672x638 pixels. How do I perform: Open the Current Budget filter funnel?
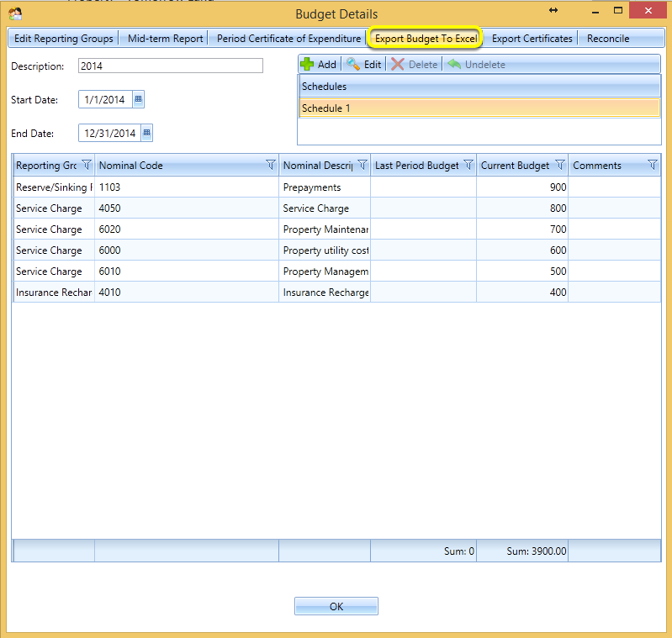point(560,165)
